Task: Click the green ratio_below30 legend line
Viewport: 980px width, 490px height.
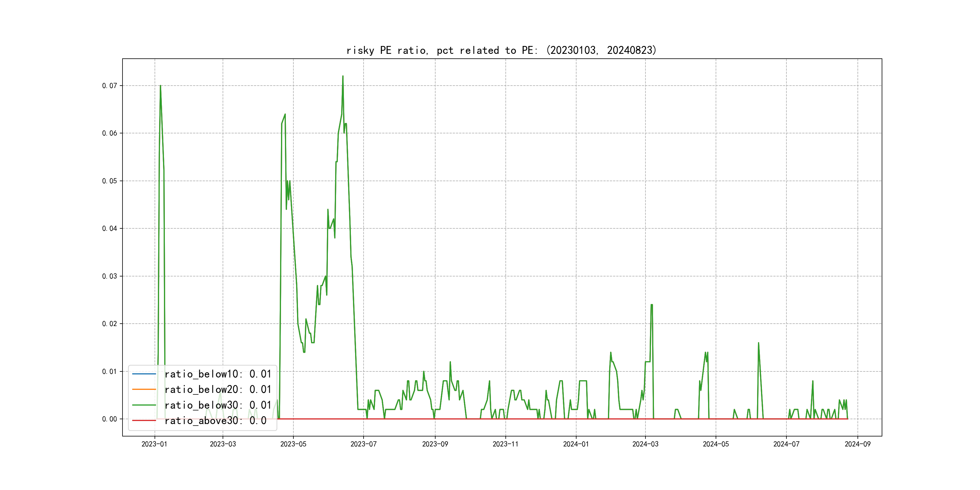Action: [144, 405]
